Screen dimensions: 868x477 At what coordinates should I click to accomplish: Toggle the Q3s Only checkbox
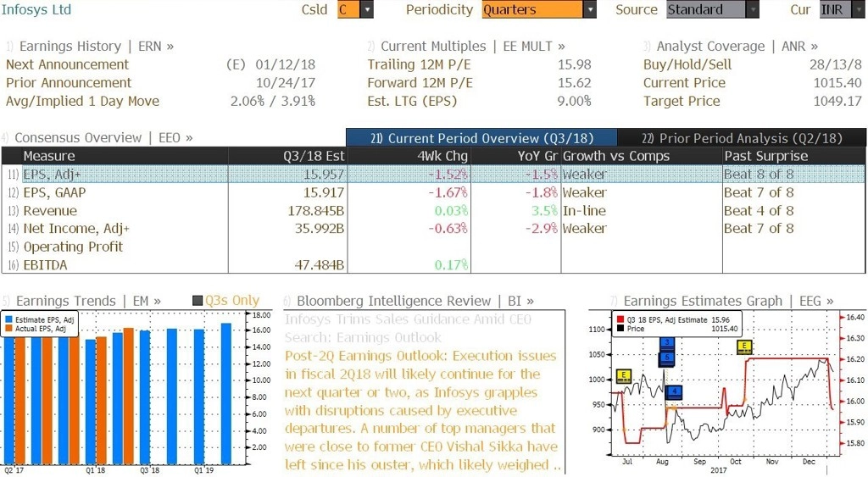198,301
